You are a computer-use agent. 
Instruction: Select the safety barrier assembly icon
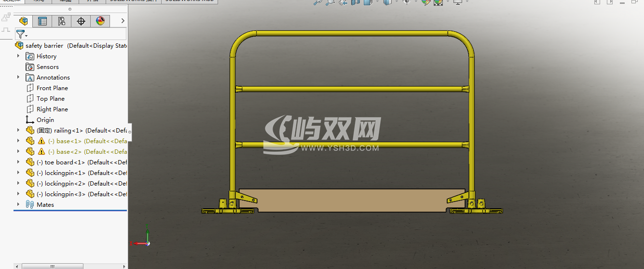[19, 45]
